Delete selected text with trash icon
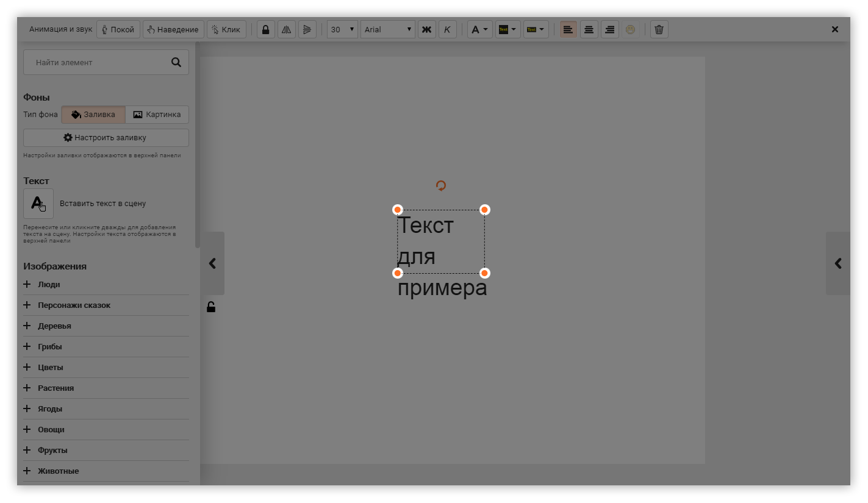Image resolution: width=868 pixels, height=503 pixels. click(x=659, y=29)
